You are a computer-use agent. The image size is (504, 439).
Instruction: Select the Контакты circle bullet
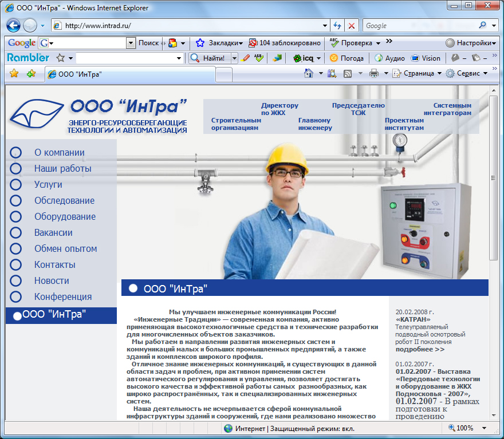tap(15, 264)
